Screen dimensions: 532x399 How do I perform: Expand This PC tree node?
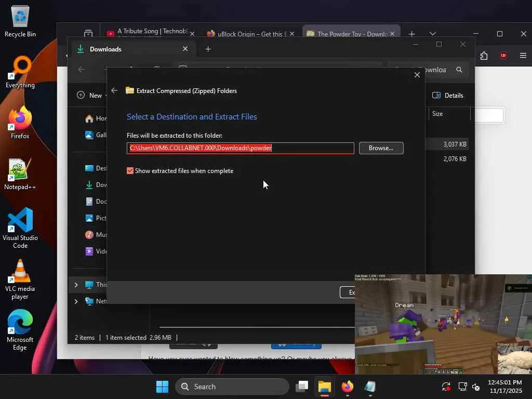point(76,285)
